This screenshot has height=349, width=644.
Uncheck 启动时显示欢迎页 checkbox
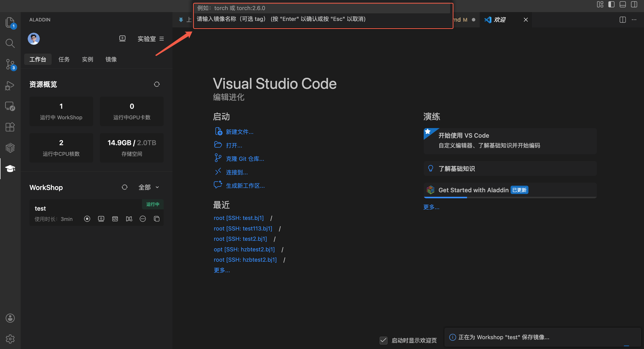tap(383, 340)
